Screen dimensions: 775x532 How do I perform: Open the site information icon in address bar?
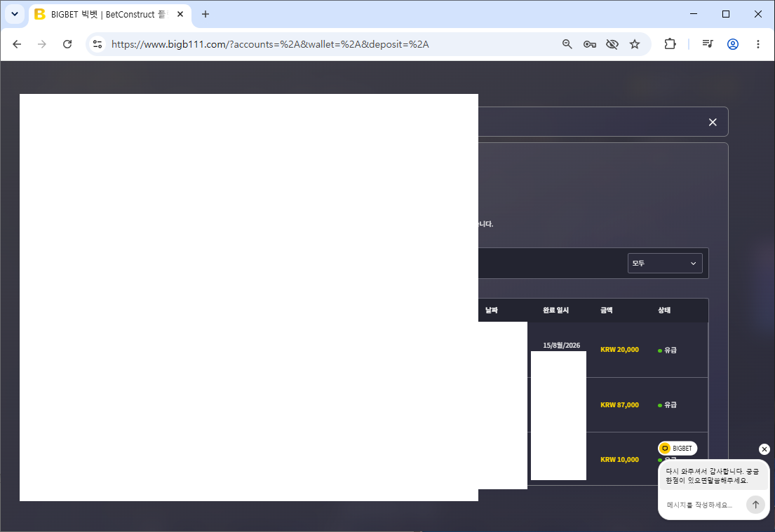pos(97,44)
